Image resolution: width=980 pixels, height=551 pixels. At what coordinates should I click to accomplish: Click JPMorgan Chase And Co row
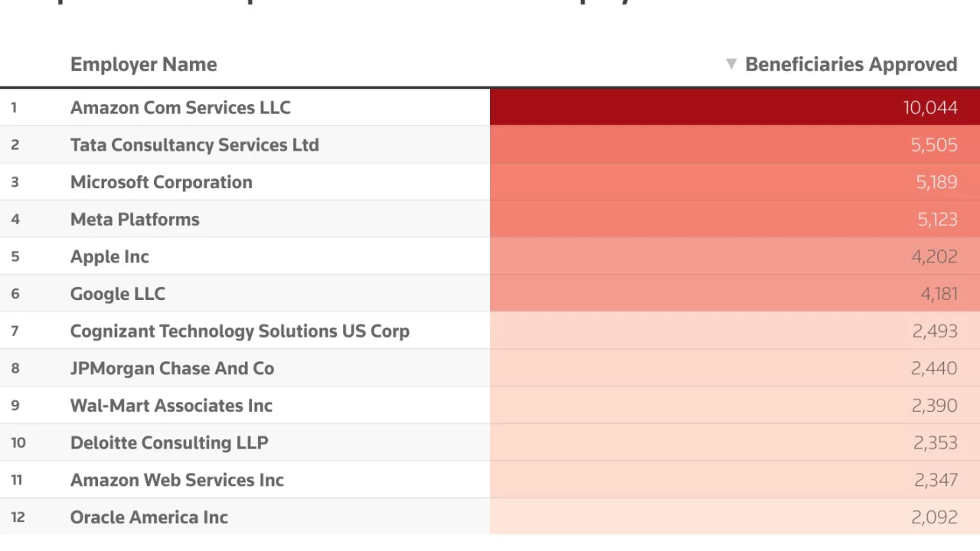pos(171,368)
